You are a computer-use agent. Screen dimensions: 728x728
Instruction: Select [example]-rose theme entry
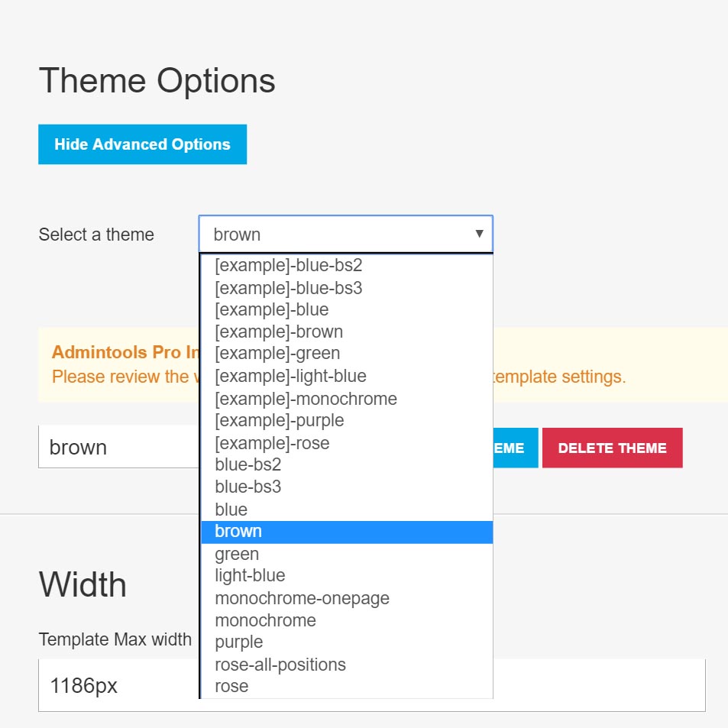[x=346, y=443]
